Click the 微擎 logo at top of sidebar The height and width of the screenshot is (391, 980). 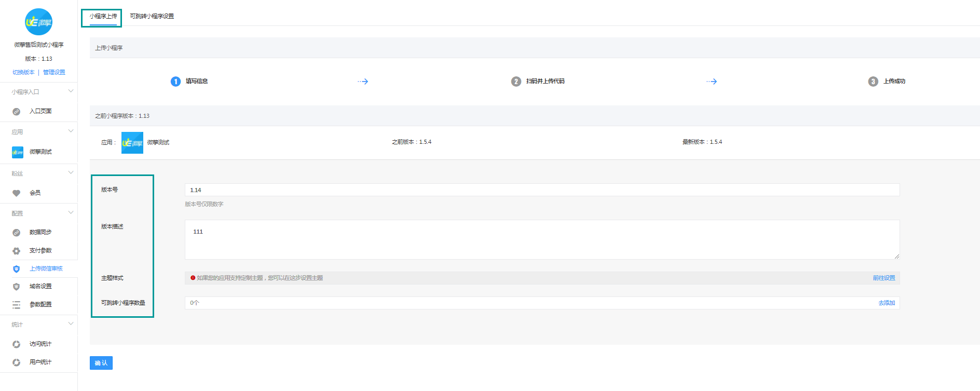(39, 22)
